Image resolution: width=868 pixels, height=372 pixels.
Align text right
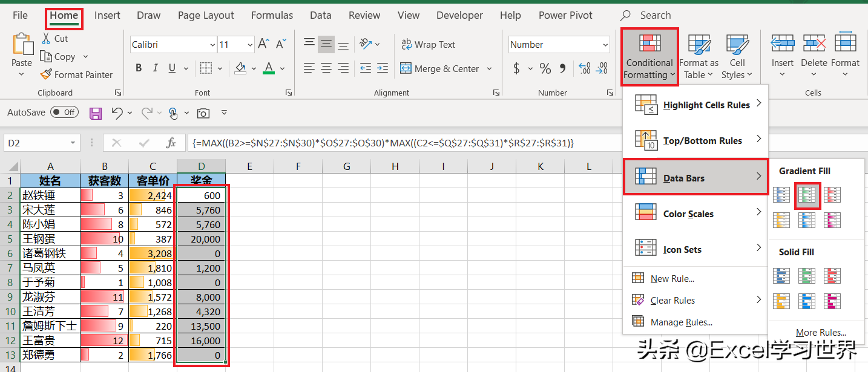click(x=343, y=68)
